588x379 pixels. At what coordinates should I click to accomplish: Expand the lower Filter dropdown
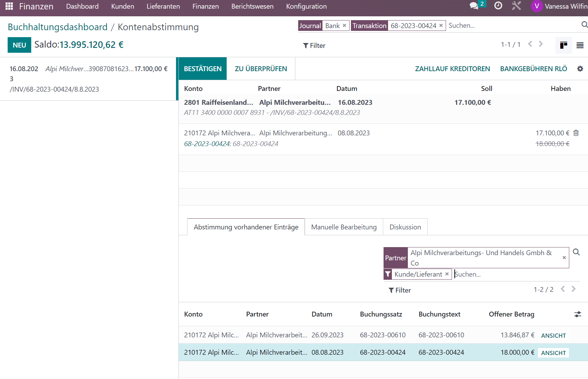point(400,290)
